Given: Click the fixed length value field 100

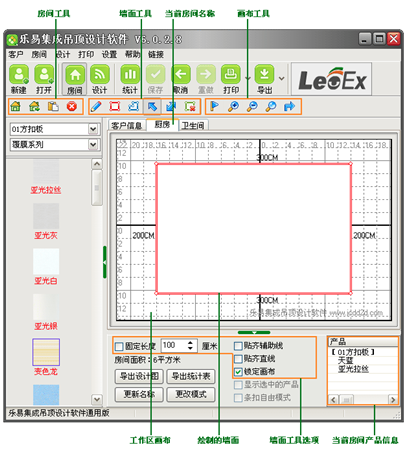Looking at the screenshot, I should tap(174, 345).
